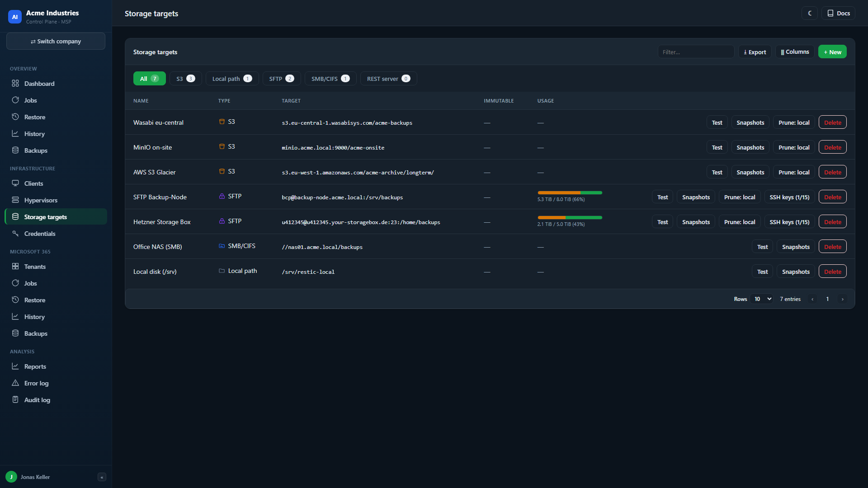This screenshot has width=868, height=488.
Task: Open the Rows per page dropdown
Action: tap(761, 299)
